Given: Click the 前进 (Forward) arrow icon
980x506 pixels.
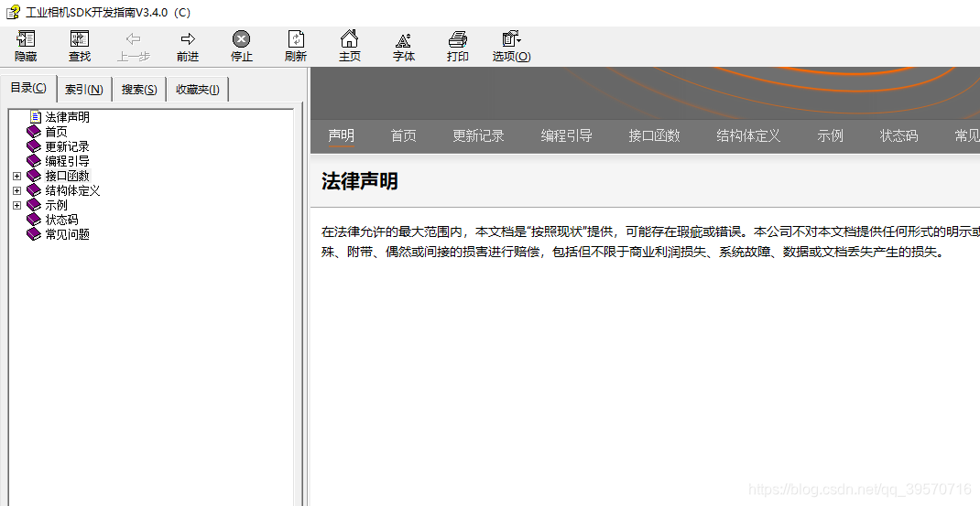Looking at the screenshot, I should pyautogui.click(x=188, y=38).
